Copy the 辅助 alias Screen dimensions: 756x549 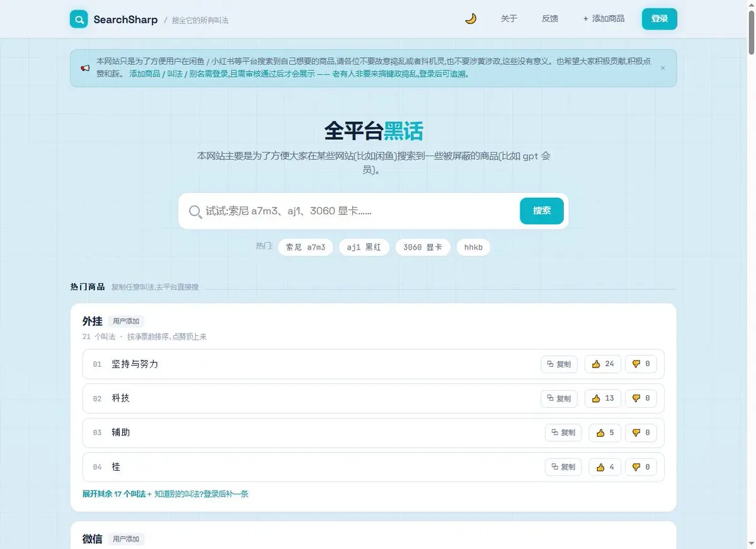pos(563,432)
